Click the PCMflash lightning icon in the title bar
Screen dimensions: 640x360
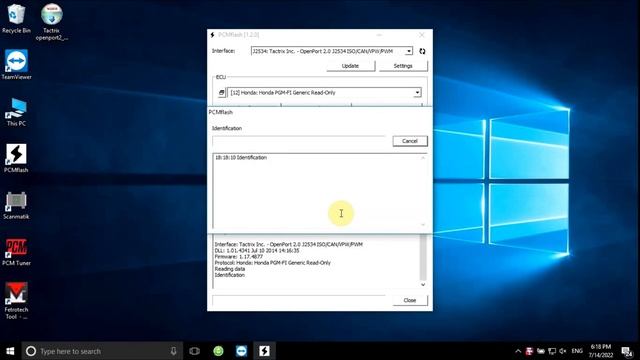pos(213,35)
